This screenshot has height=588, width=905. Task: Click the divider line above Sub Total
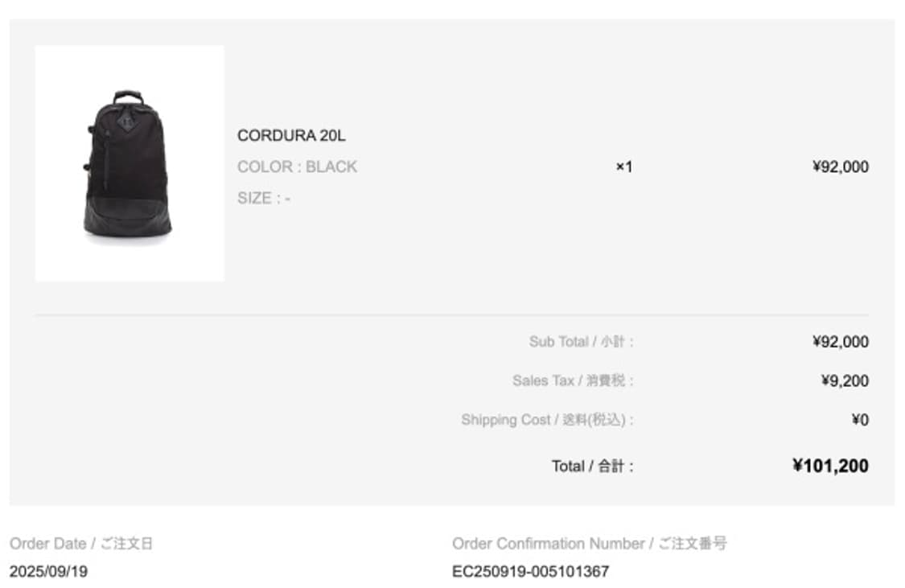pyautogui.click(x=452, y=315)
